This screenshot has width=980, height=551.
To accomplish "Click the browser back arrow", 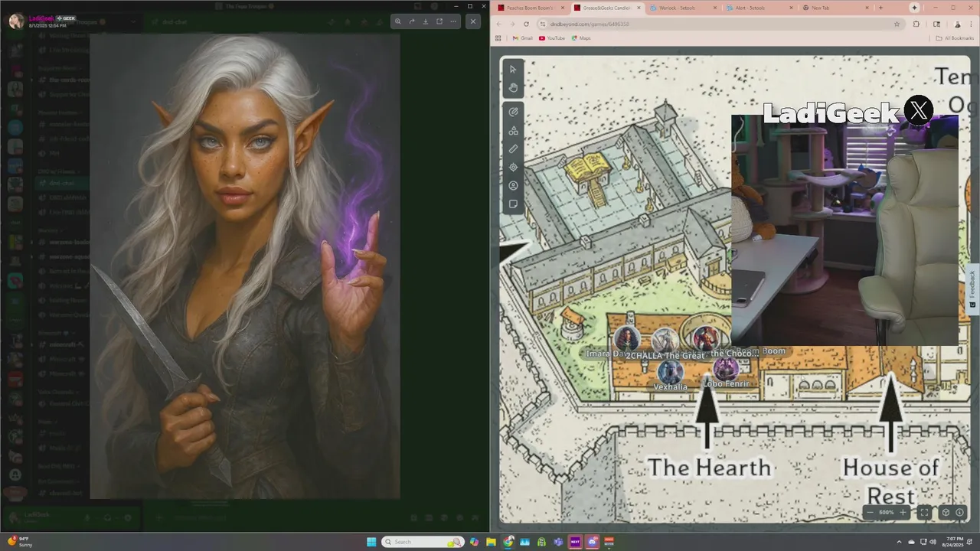I will click(x=499, y=24).
